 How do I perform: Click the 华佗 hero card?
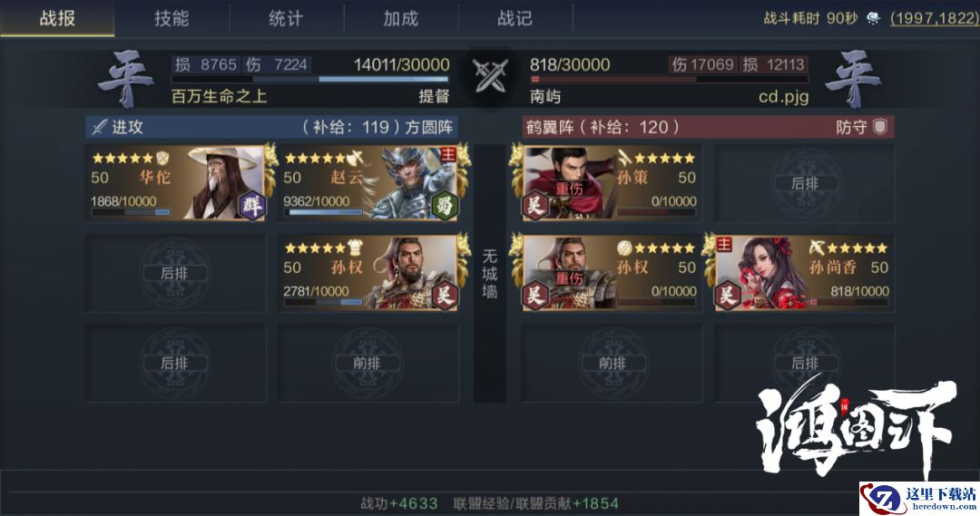tap(176, 183)
